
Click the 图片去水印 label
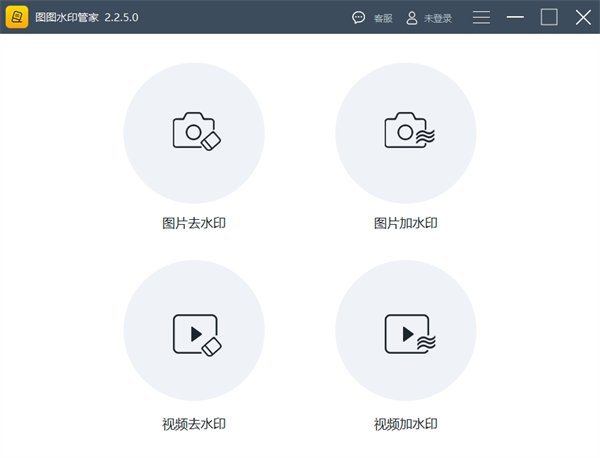click(x=194, y=223)
